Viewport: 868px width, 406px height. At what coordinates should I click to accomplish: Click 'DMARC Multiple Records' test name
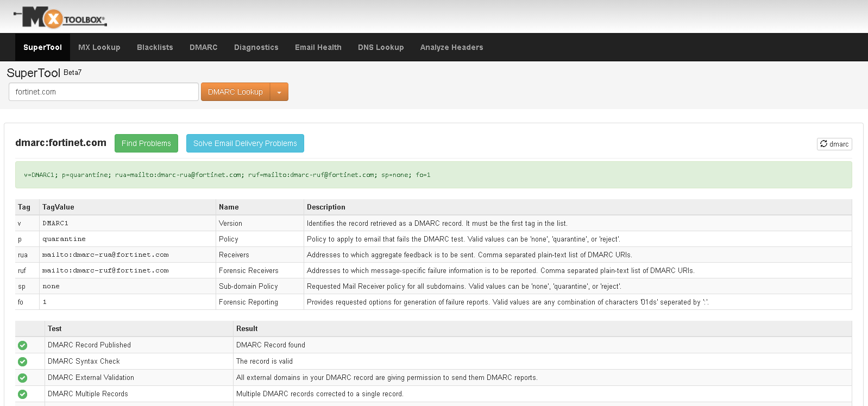[x=88, y=394]
